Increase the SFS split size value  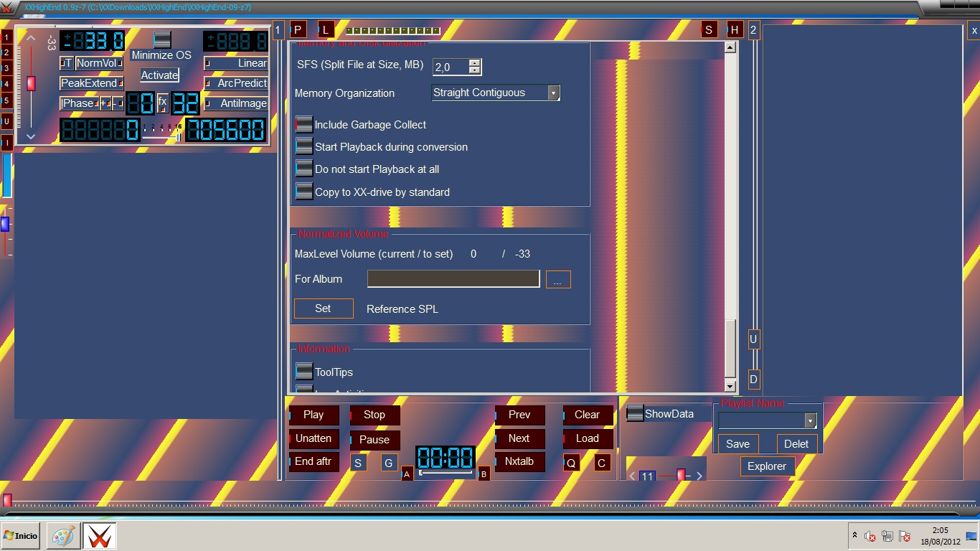(x=474, y=63)
